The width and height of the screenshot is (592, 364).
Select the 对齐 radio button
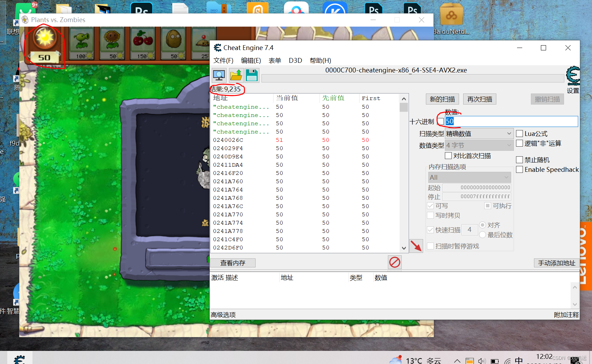point(483,225)
